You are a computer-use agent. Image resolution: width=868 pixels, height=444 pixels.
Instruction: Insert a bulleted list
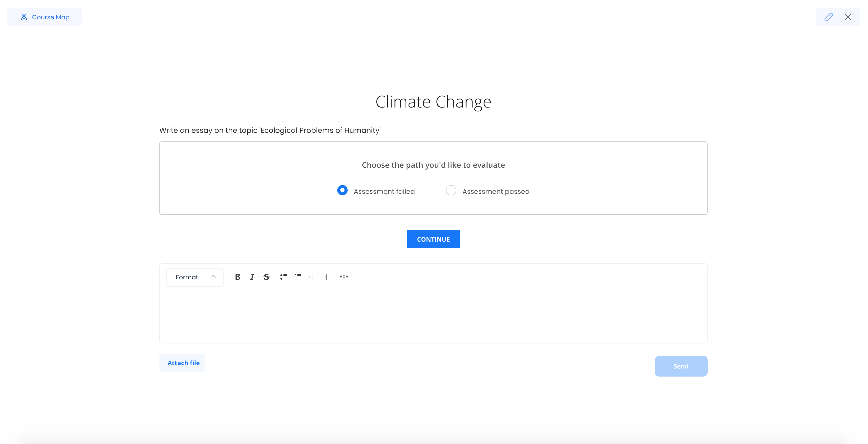(284, 277)
